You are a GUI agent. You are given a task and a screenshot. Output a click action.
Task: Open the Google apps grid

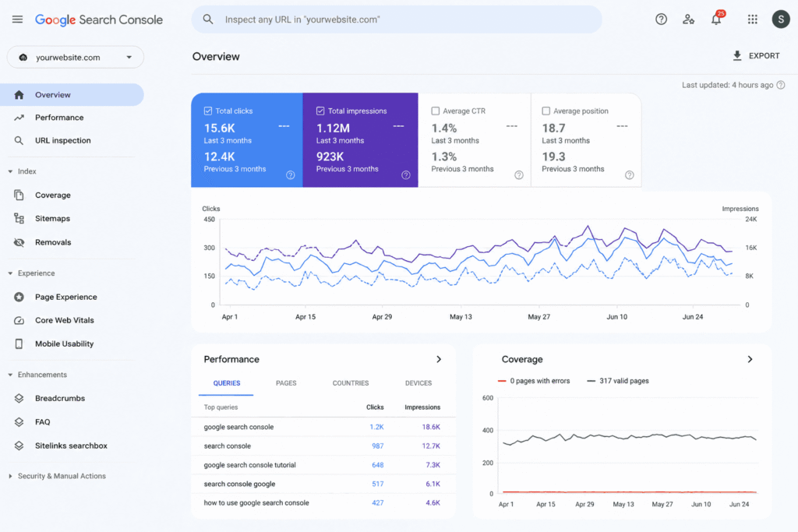752,19
